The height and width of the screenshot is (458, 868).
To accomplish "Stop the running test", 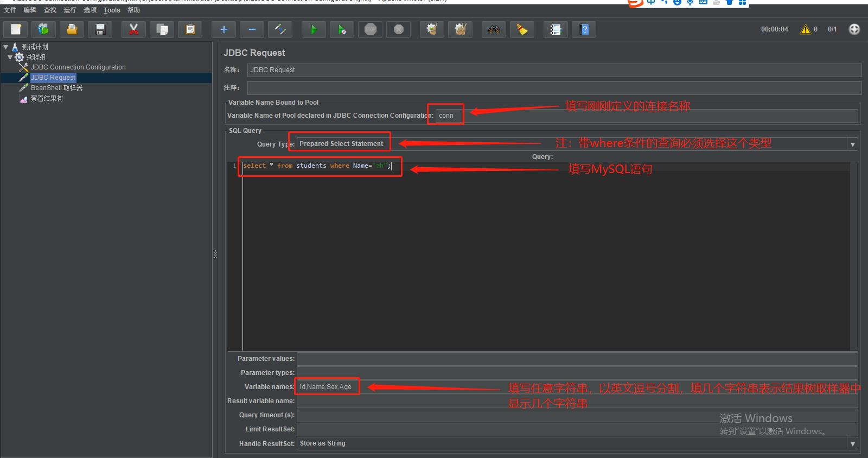I will click(370, 29).
